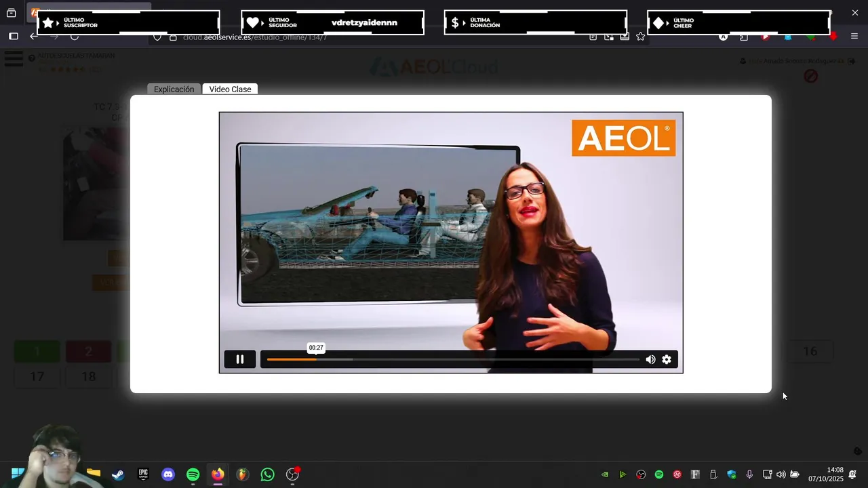Click the Firefox taskbar icon
This screenshot has height=488, width=868.
pyautogui.click(x=218, y=474)
